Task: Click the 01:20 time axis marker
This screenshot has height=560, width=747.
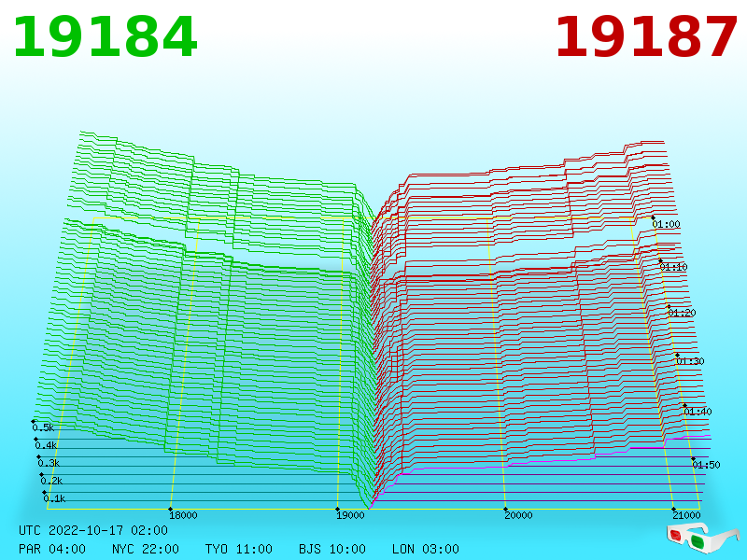Action: [x=682, y=313]
